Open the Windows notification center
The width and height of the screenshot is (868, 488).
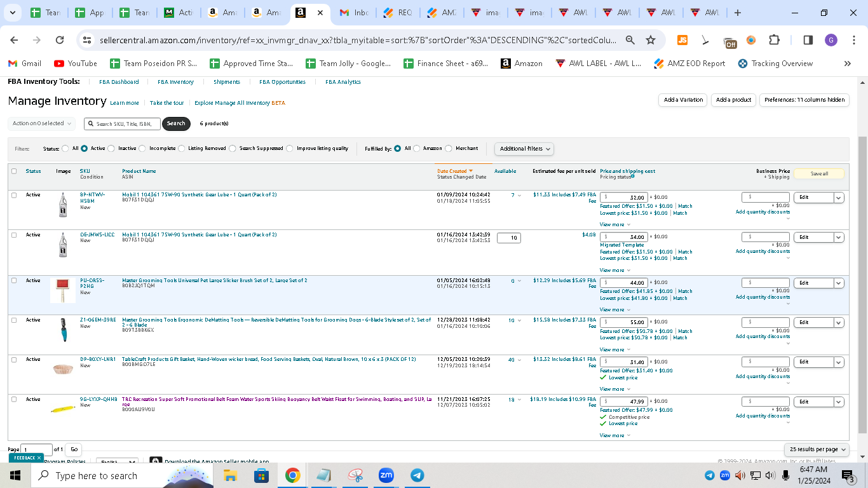click(x=848, y=475)
